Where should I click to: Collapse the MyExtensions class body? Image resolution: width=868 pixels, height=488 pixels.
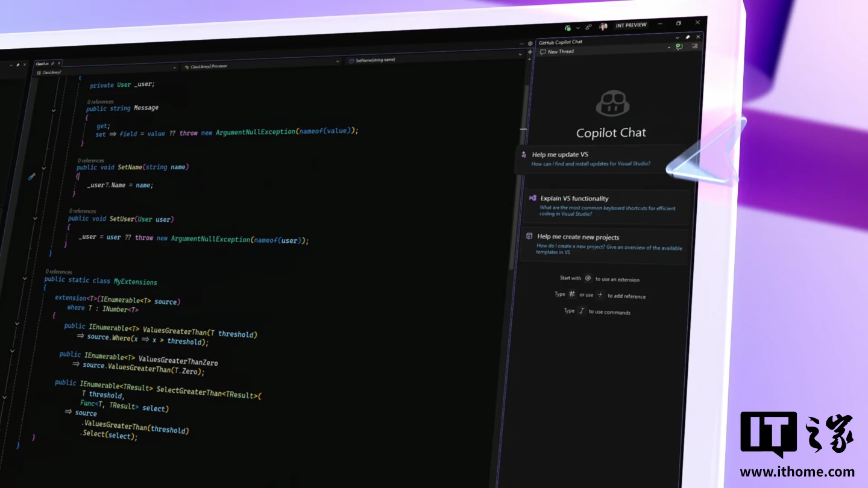(24, 278)
